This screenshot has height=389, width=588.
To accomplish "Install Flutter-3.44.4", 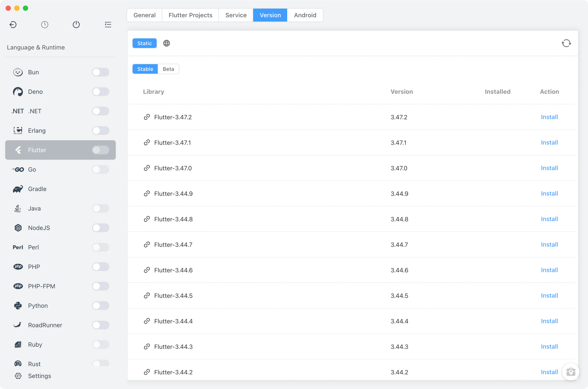I will pyautogui.click(x=549, y=321).
